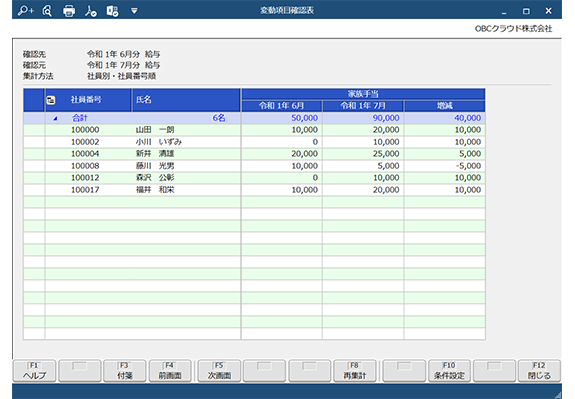575x399 pixels.
Task: Click the name 森沢 公彰
Action: pyautogui.click(x=155, y=178)
